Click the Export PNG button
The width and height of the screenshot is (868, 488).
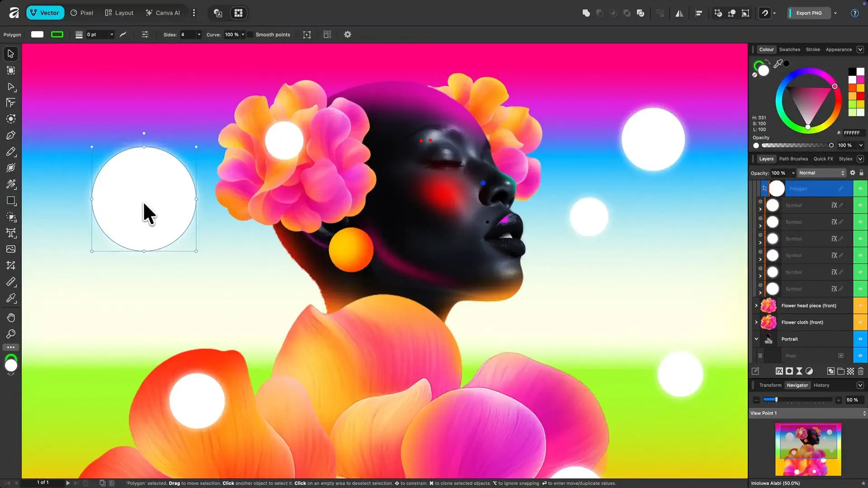click(x=808, y=13)
